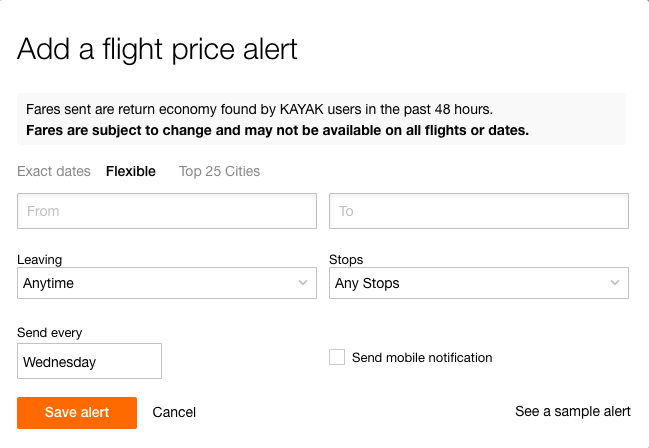649x448 pixels.
Task: Open the Leaving Anytime dropdown
Action: coord(167,283)
